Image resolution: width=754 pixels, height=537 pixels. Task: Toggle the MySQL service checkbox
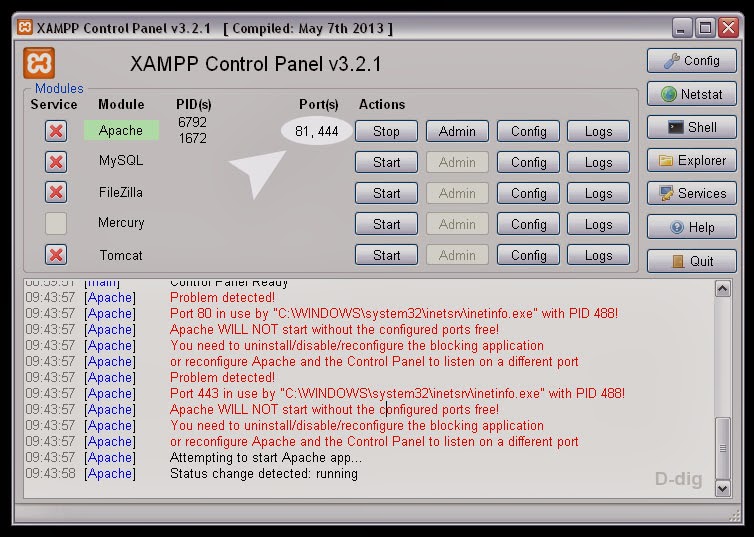56,162
